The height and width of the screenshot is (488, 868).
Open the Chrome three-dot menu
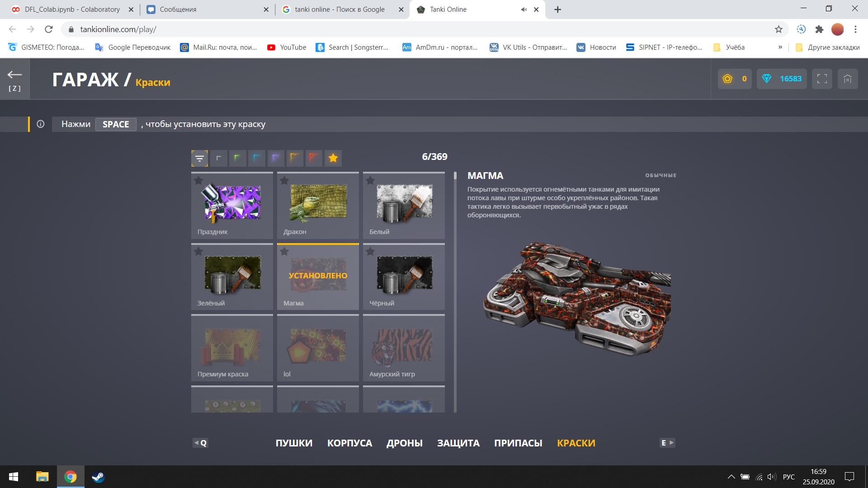tap(855, 29)
